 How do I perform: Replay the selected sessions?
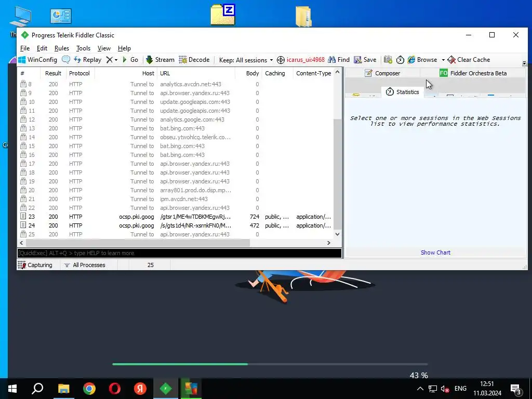pos(87,60)
